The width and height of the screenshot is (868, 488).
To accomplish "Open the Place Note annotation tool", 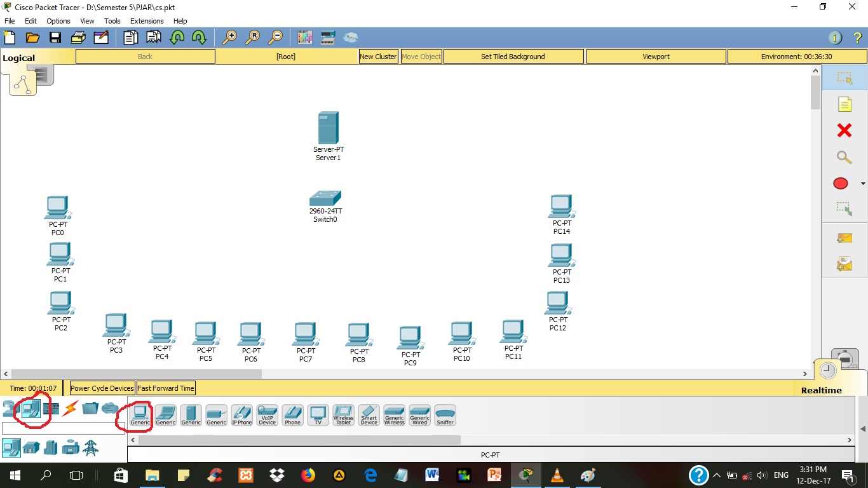I will (x=844, y=104).
